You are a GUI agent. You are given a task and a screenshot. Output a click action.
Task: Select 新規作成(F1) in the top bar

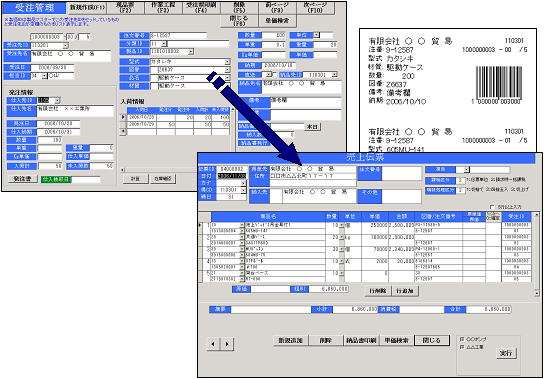(85, 7)
